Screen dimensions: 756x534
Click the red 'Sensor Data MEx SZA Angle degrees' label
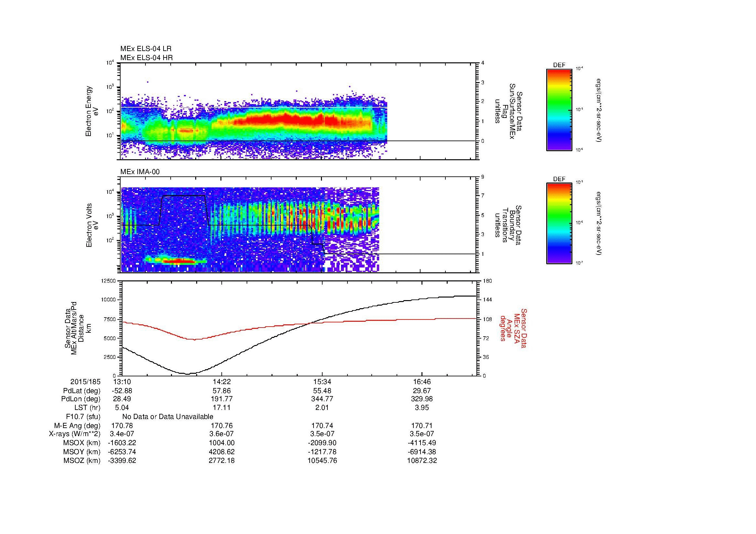pos(513,328)
